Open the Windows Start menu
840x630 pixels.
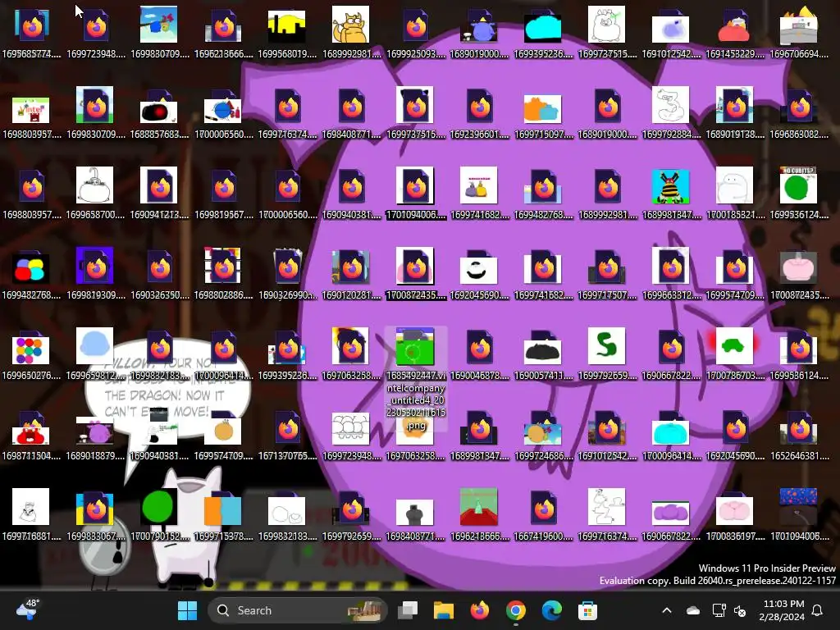point(188,610)
